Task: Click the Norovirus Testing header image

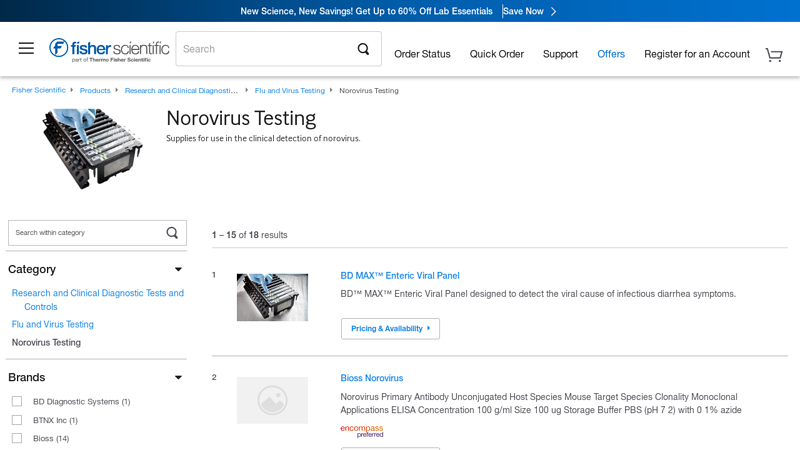Action: point(92,148)
